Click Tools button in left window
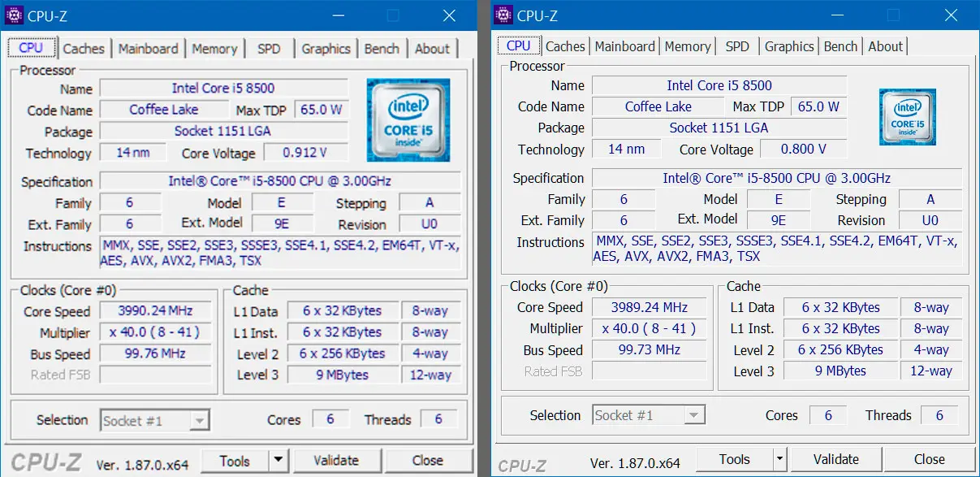This screenshot has height=477, width=980. pyautogui.click(x=235, y=461)
